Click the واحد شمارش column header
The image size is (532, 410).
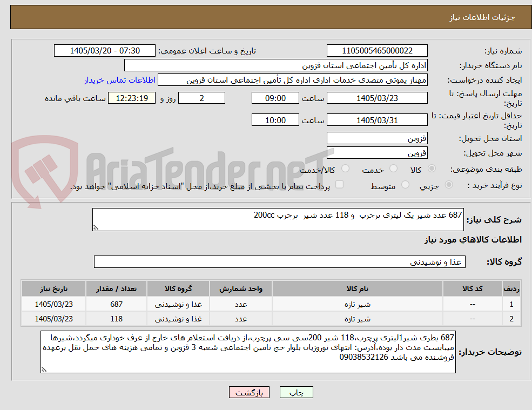coord(240,289)
